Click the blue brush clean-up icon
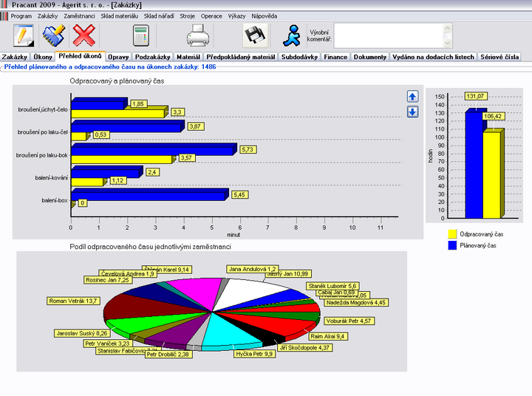532x396 pixels. pyautogui.click(x=54, y=35)
